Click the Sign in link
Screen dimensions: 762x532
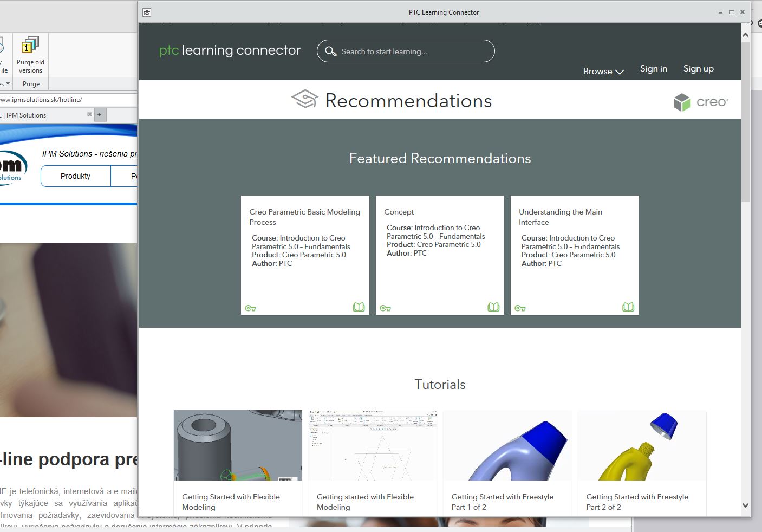click(x=654, y=69)
